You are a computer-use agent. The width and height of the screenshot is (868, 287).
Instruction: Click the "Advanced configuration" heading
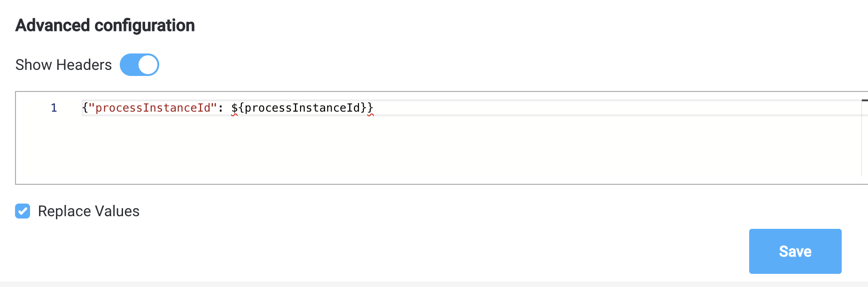click(x=105, y=25)
